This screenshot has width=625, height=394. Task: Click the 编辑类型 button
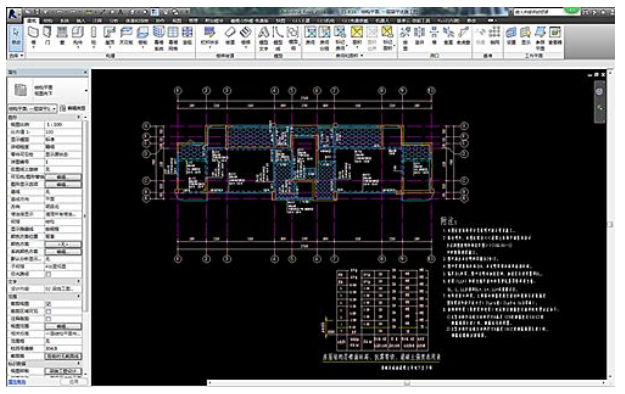pos(73,108)
